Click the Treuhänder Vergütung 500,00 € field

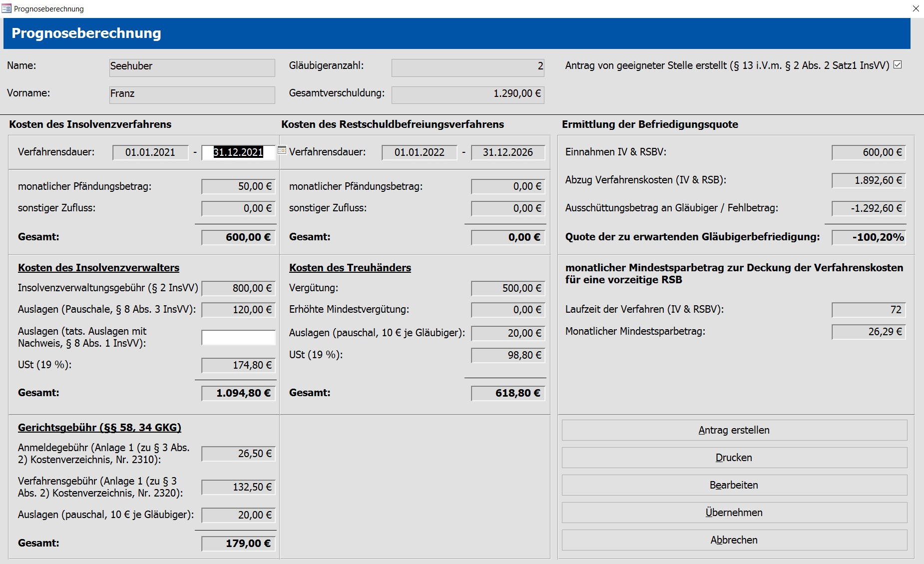(x=508, y=288)
